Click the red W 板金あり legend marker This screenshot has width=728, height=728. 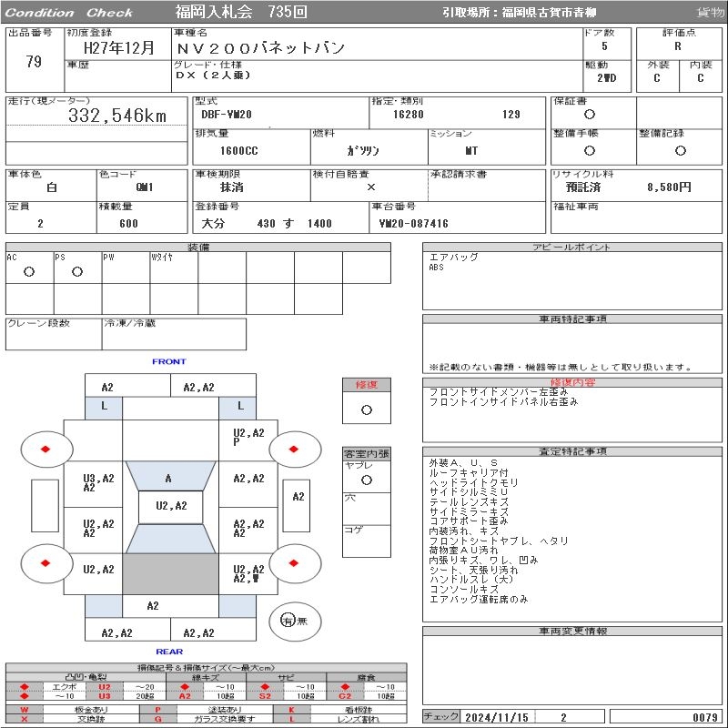click(x=25, y=710)
